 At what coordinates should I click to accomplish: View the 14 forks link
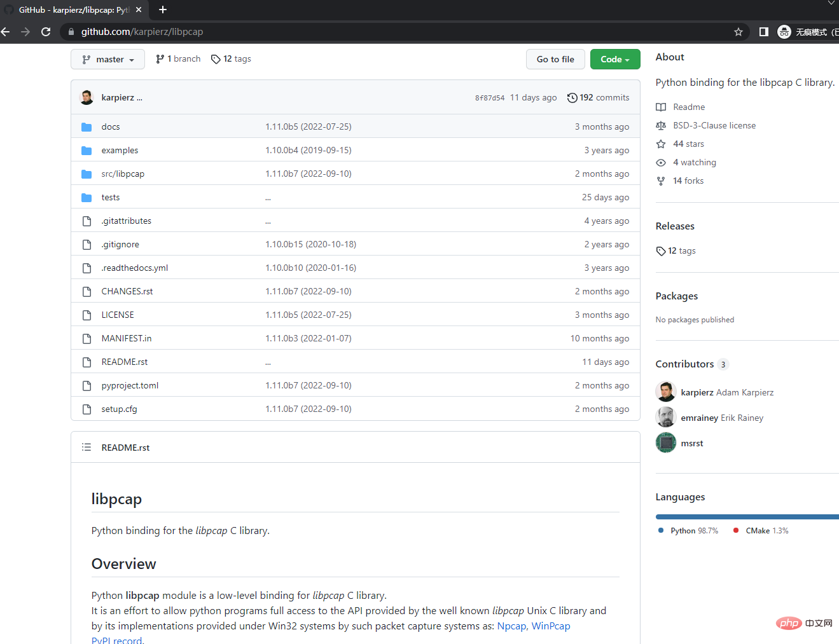coord(688,181)
